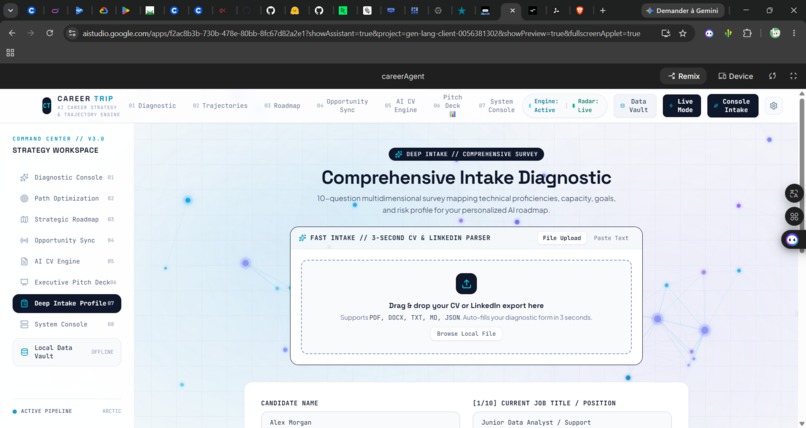Go to 07 System Console top nav tab

[x=497, y=106]
